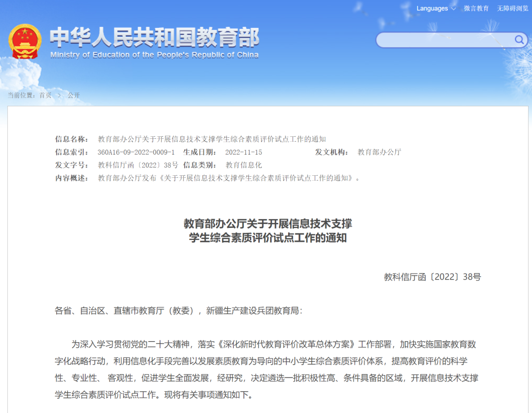Open the 公开 breadcrumb section
This screenshot has height=413, width=532.
[x=74, y=95]
